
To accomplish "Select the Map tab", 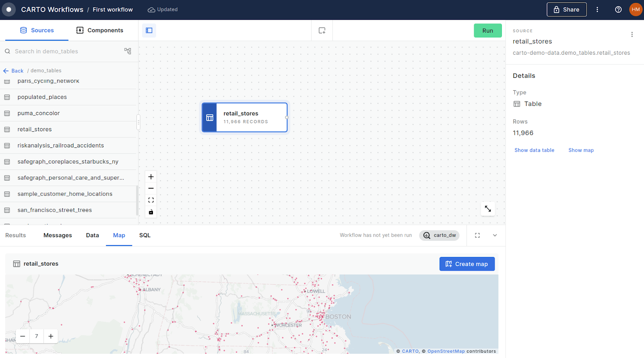I will (x=119, y=236).
